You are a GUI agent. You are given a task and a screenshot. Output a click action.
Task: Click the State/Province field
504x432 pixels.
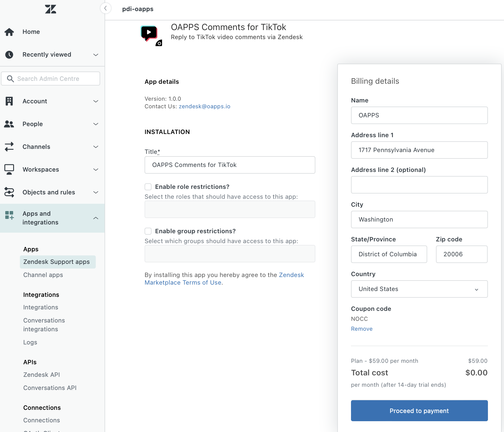coord(389,254)
